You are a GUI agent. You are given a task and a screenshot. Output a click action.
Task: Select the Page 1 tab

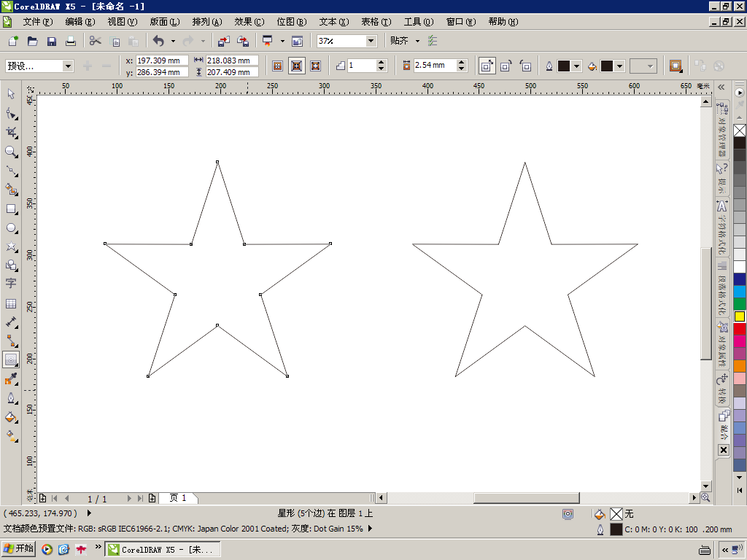178,498
